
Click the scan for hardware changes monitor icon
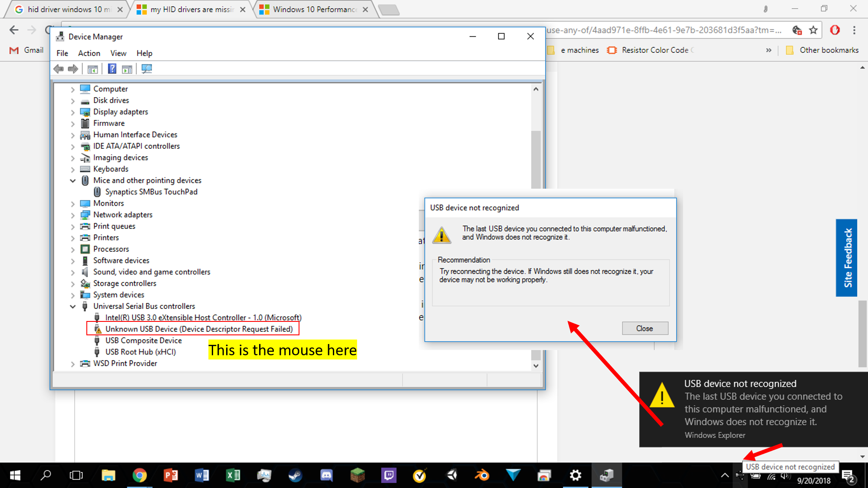click(147, 69)
